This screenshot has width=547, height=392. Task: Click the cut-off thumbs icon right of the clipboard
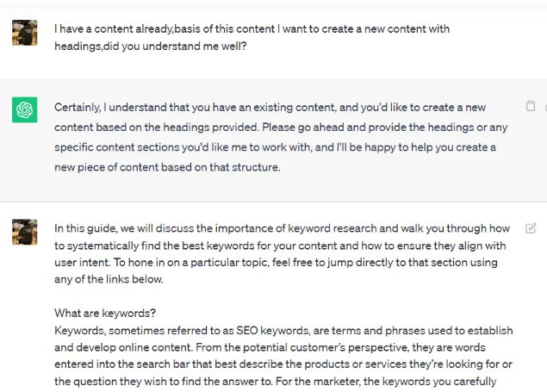point(545,108)
